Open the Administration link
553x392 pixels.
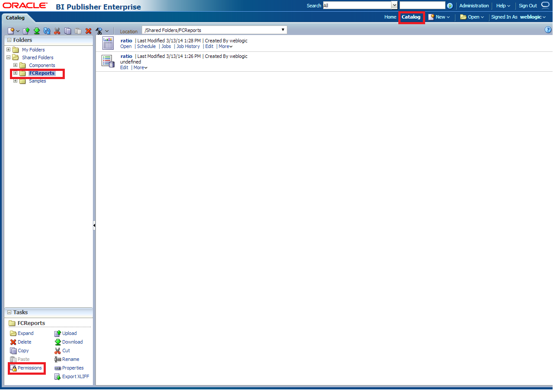(474, 6)
